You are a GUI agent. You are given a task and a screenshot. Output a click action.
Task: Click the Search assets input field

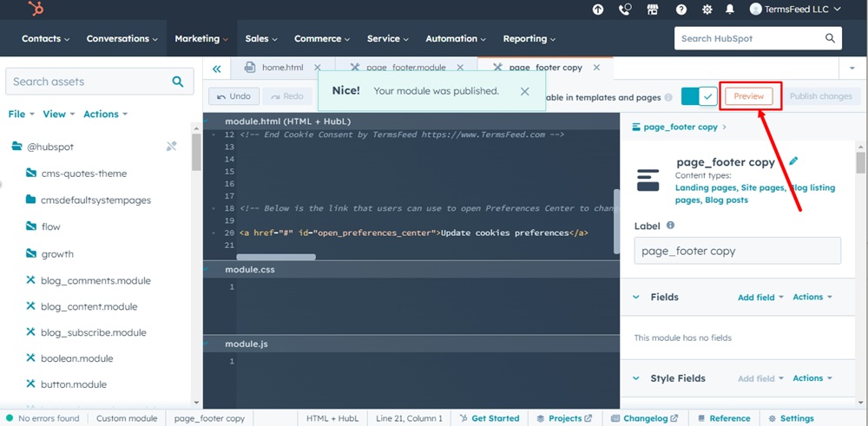100,82
